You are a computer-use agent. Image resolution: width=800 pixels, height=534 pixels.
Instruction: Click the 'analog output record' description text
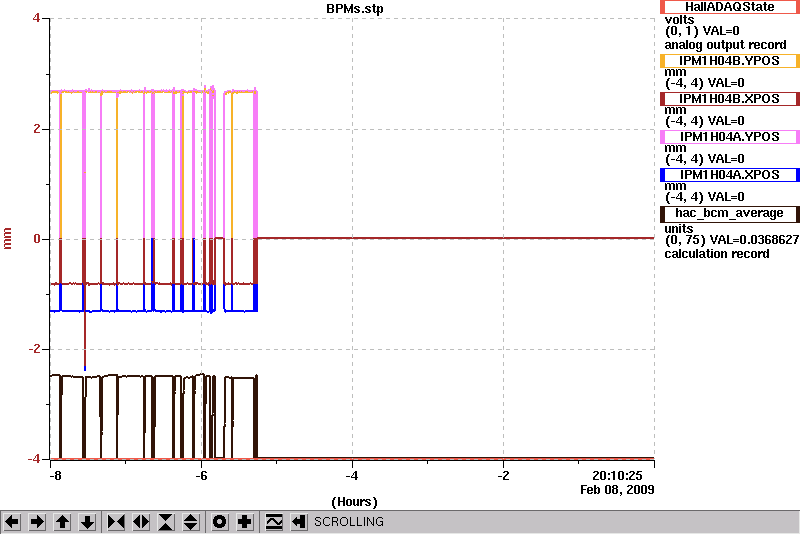coord(725,45)
